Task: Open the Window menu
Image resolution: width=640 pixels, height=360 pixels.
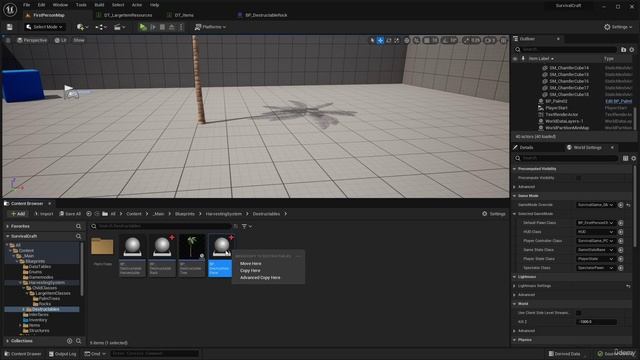Action: point(60,5)
